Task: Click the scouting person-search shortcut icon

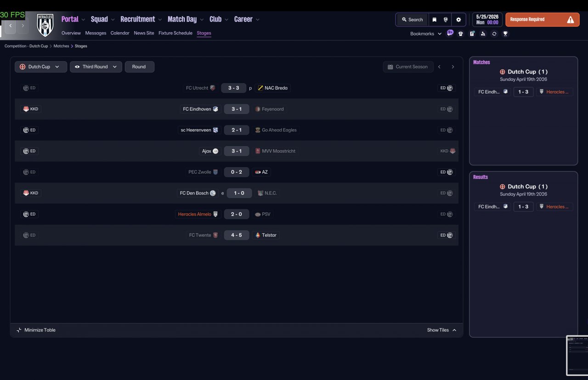Action: pyautogui.click(x=483, y=34)
